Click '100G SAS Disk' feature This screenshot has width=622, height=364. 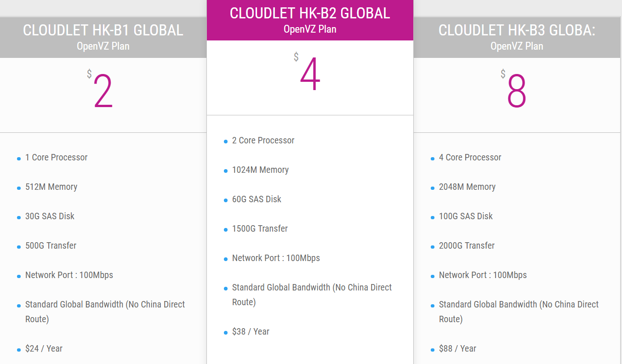click(x=466, y=216)
